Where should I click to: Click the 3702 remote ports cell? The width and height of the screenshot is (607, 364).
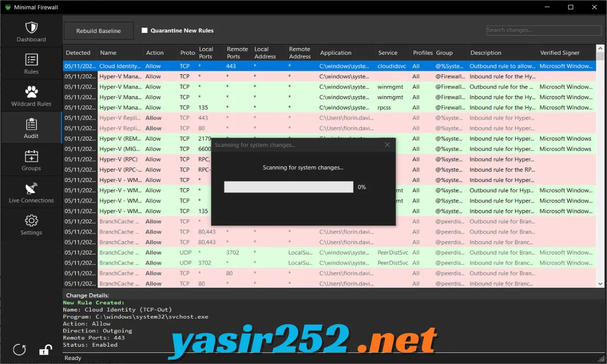(x=233, y=252)
